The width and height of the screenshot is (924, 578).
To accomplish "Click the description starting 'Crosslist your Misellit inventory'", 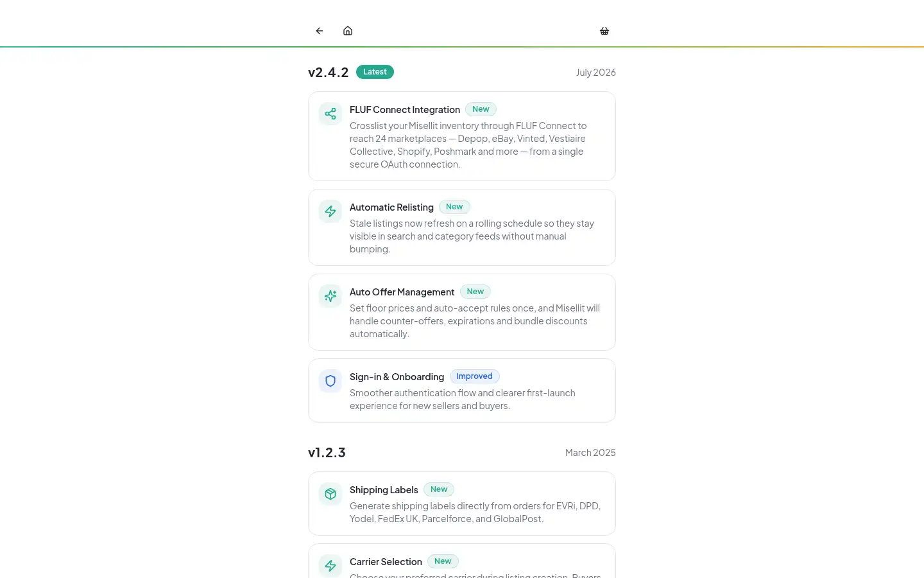I will (468, 145).
